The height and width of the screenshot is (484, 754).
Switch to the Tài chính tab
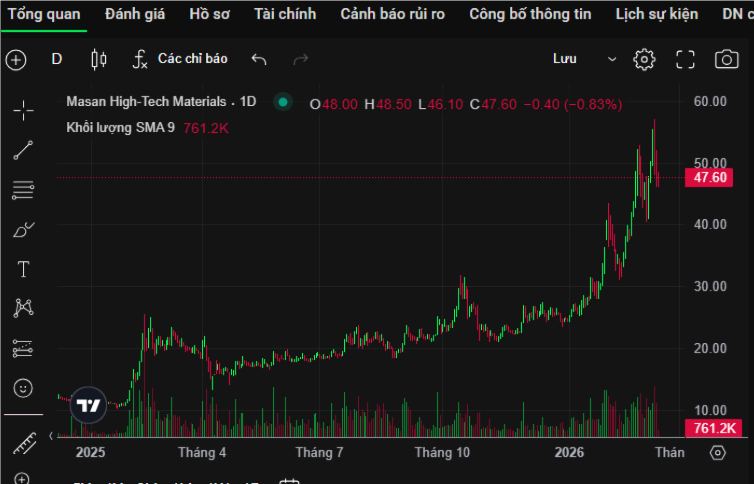tap(285, 14)
